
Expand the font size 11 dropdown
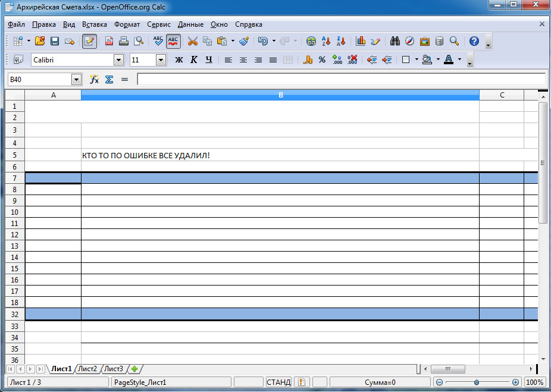[161, 60]
